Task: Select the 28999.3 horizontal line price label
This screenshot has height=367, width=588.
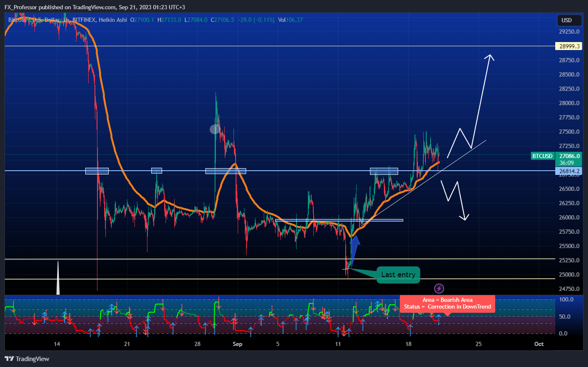Action: pyautogui.click(x=569, y=46)
